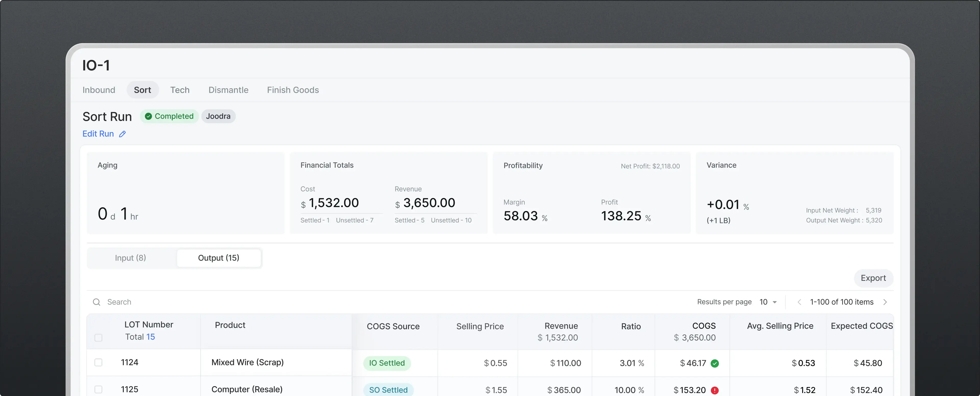Toggle select-all checkbox in LOT Number header
The height and width of the screenshot is (396, 980).
[x=98, y=337]
